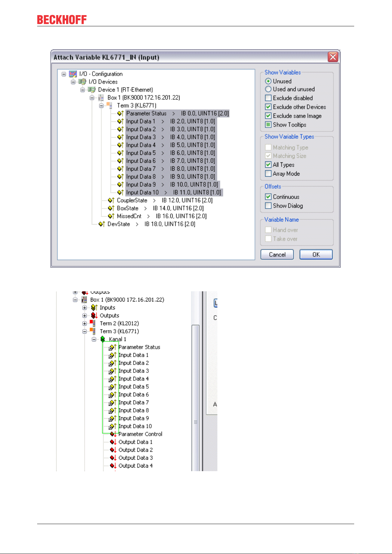
Task: Expand the Inputs node under Box 1
Action: 85,308
